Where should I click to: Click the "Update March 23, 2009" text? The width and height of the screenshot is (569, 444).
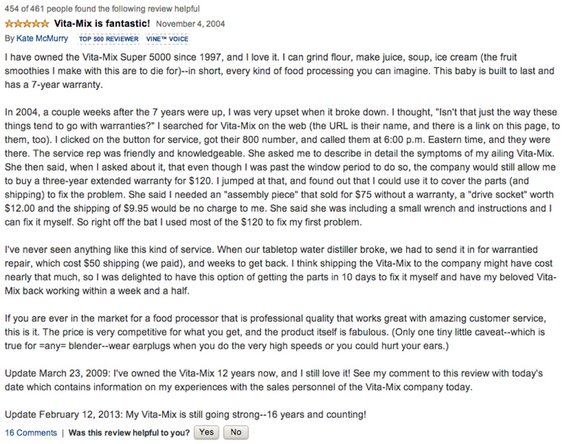56,373
